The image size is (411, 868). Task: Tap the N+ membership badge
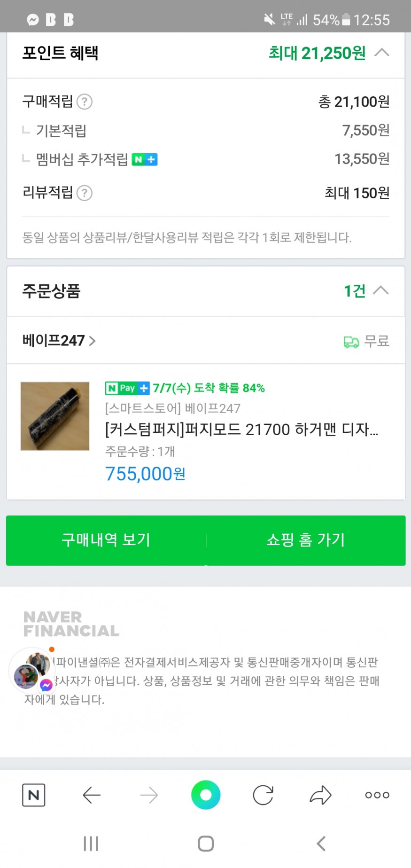(x=145, y=160)
